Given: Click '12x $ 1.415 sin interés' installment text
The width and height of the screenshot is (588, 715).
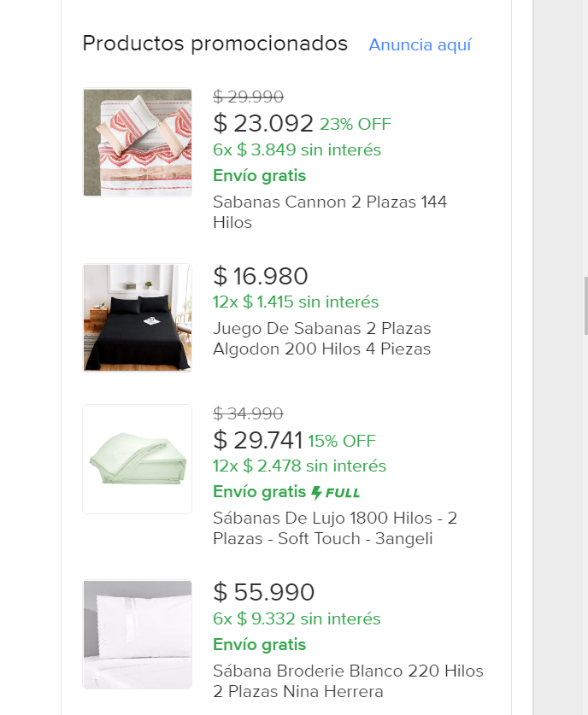Looking at the screenshot, I should [296, 302].
